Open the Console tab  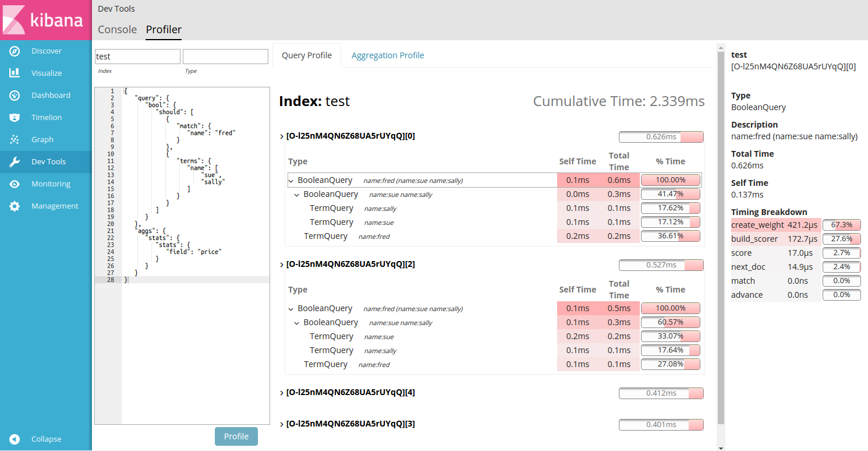[117, 29]
